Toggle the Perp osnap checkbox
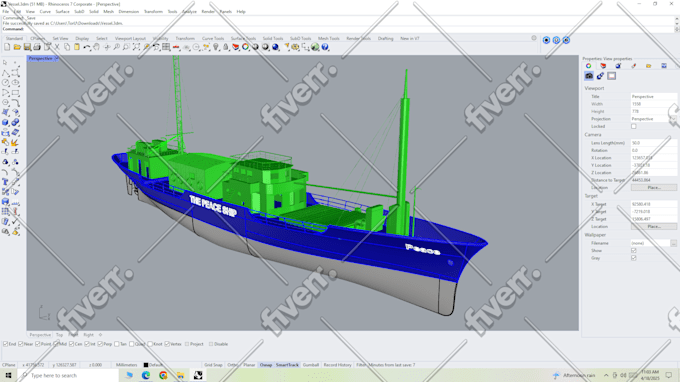680x382 pixels. [100, 344]
